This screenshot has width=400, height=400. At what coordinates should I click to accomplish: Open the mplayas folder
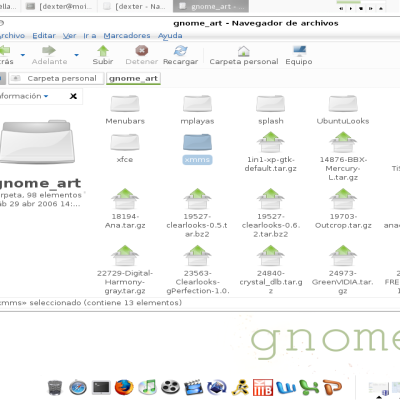tap(197, 110)
